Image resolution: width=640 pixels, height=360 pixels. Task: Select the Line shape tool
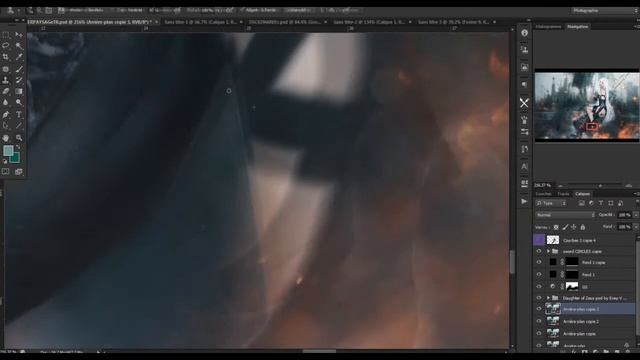pos(19,126)
